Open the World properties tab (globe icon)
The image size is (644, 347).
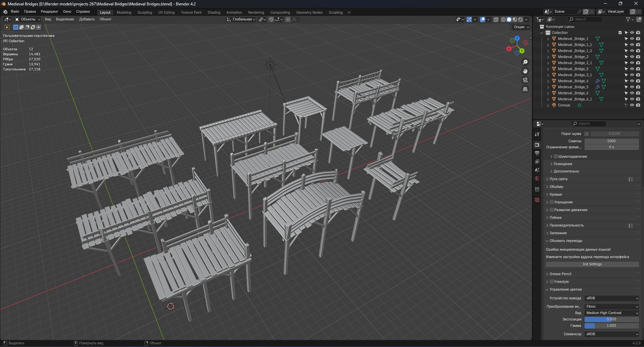coord(537,179)
